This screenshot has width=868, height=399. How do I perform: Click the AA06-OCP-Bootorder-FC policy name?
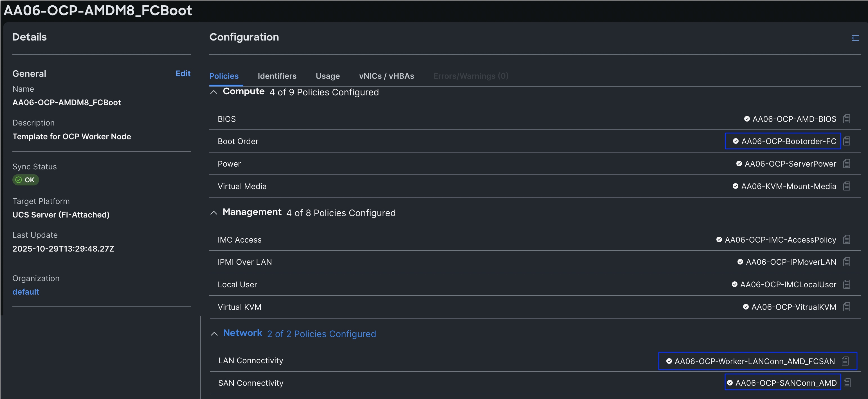coord(788,141)
